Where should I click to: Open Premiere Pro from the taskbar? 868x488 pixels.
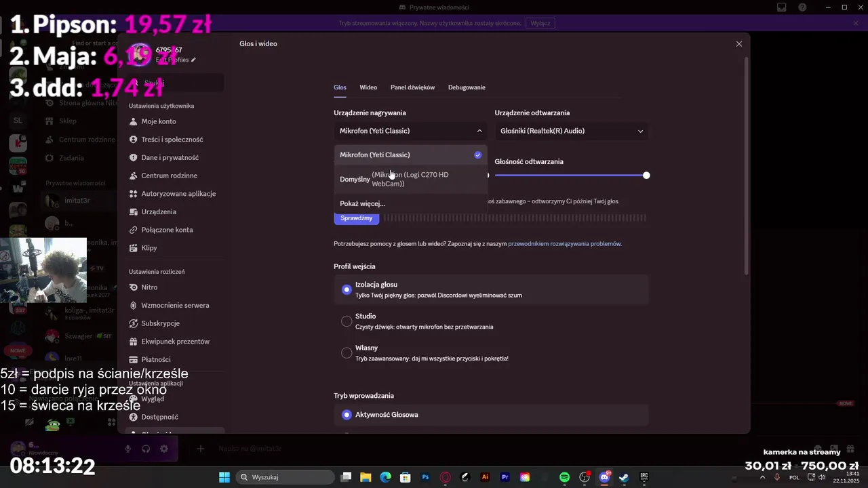(505, 477)
